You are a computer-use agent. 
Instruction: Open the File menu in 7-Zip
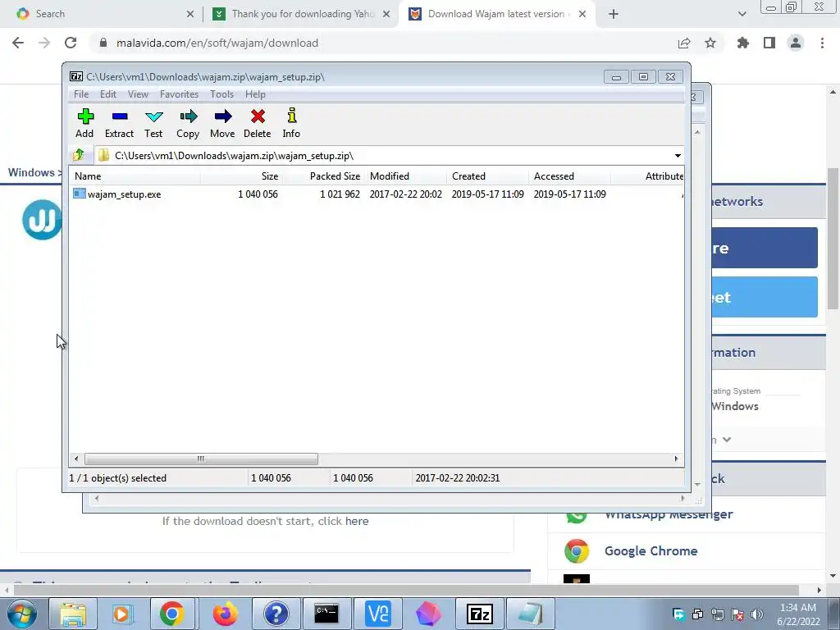pos(81,94)
